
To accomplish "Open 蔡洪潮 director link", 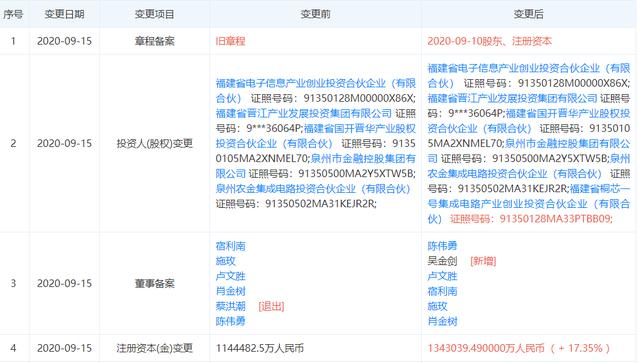I will [x=231, y=306].
